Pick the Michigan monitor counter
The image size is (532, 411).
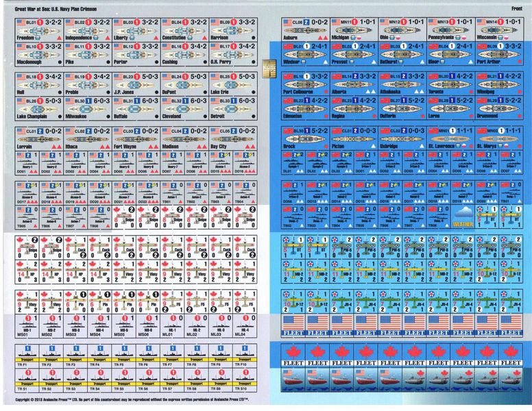click(x=354, y=30)
